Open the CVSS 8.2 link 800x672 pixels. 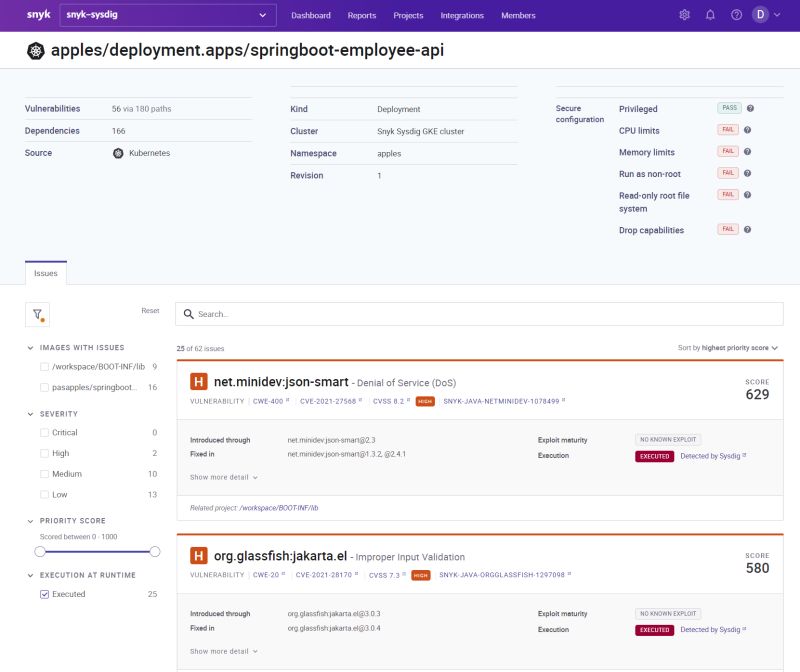click(391, 402)
